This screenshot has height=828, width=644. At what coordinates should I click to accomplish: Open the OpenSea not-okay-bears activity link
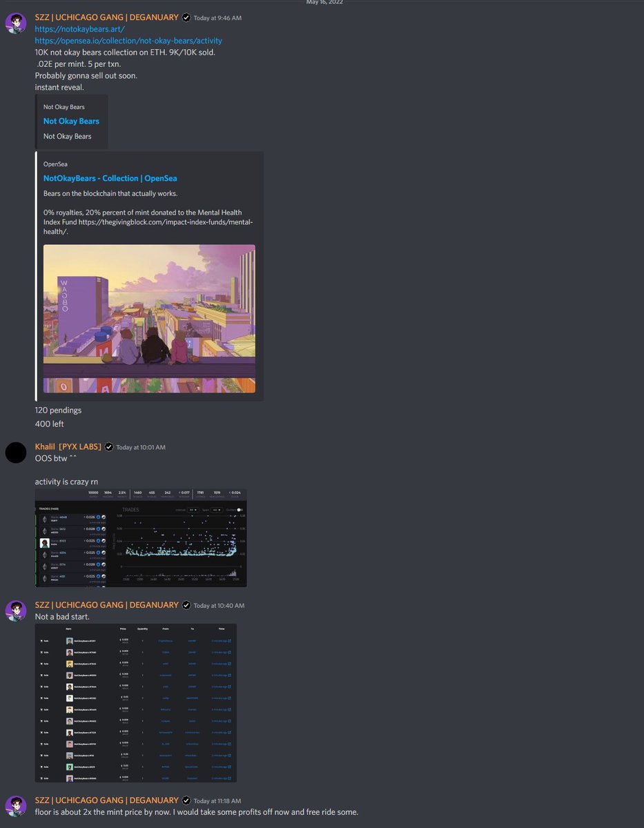click(128, 41)
